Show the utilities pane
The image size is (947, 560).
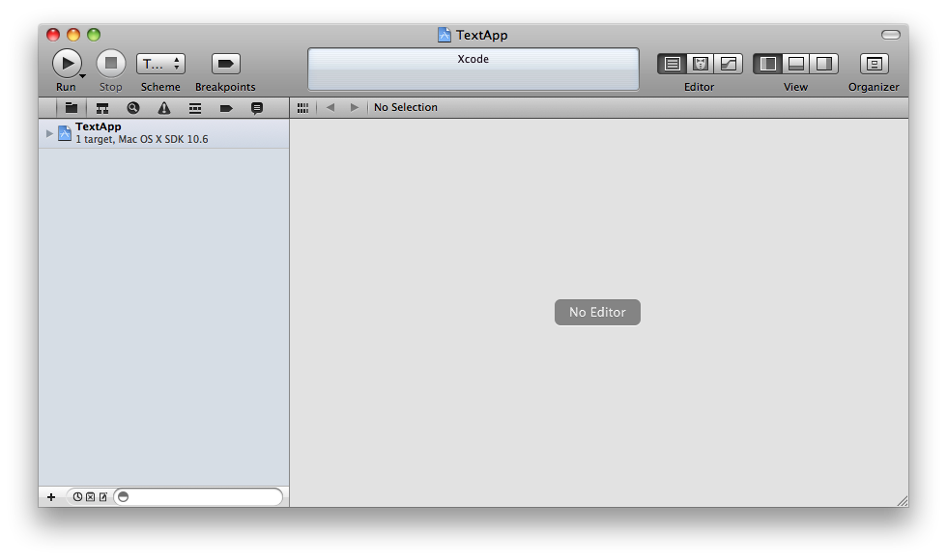(x=824, y=64)
